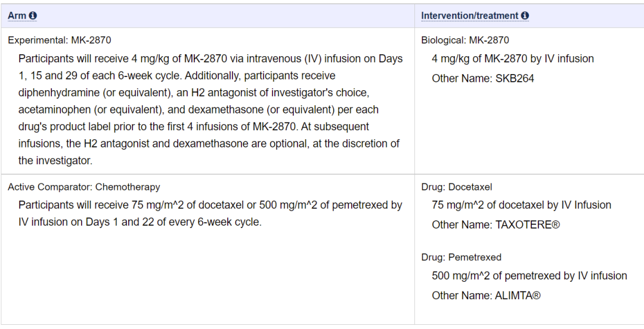Click the line 'IV infusion on Days 1 and 22'
This screenshot has height=329, width=644.
coord(140,222)
